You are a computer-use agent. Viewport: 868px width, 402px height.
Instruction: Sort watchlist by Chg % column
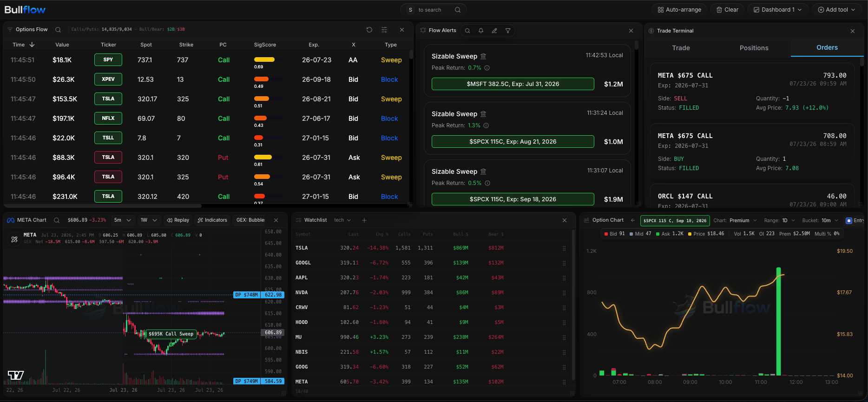point(382,234)
